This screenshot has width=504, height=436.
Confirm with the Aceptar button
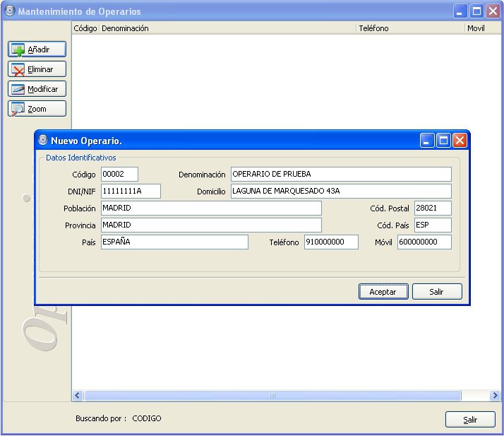click(x=383, y=292)
